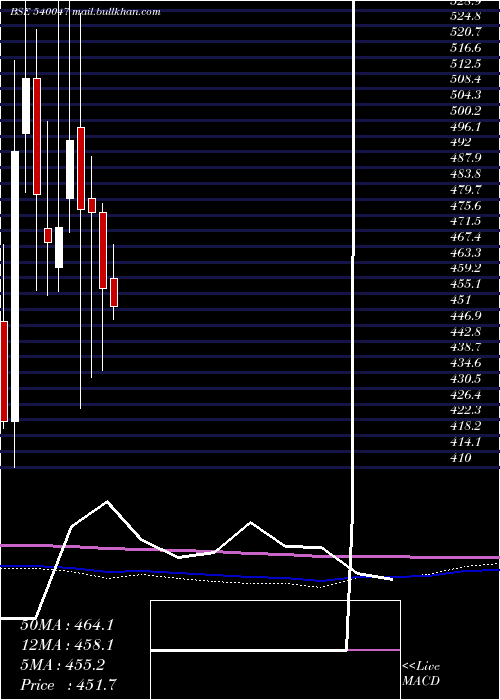Select the 512.5 price level label

466,63
